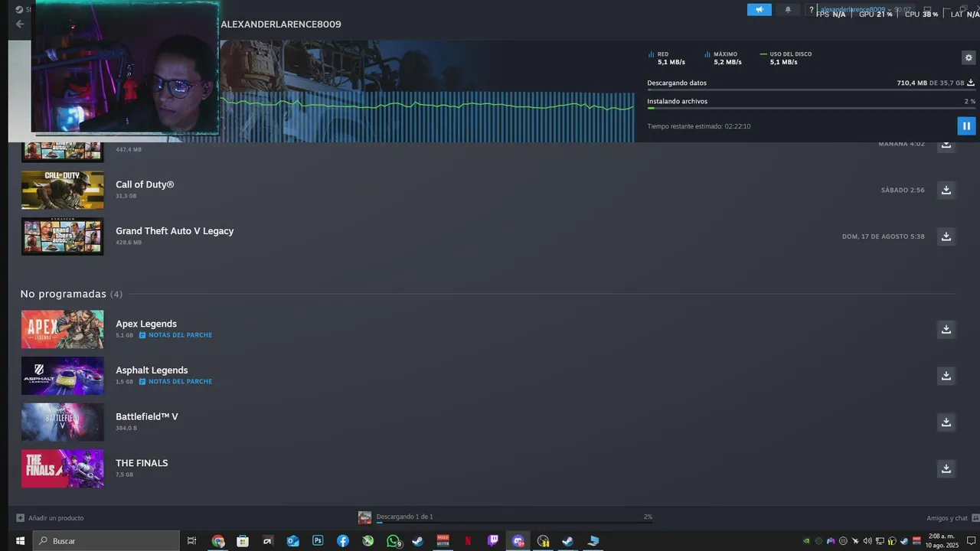Pause the current download
This screenshot has height=551, width=980.
(x=966, y=126)
